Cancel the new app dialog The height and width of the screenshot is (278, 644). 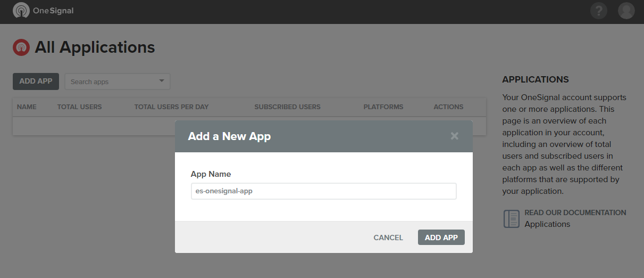click(x=388, y=238)
